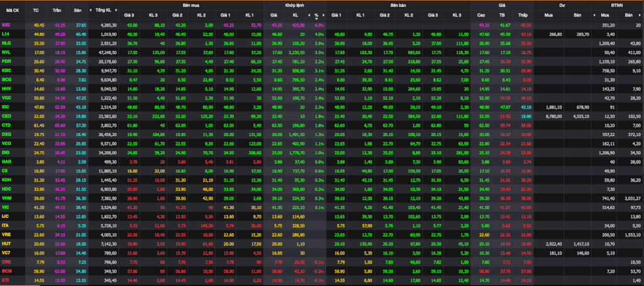Click Giá 1 header under Bên bán
644x286 pixels.
[x=336, y=15]
